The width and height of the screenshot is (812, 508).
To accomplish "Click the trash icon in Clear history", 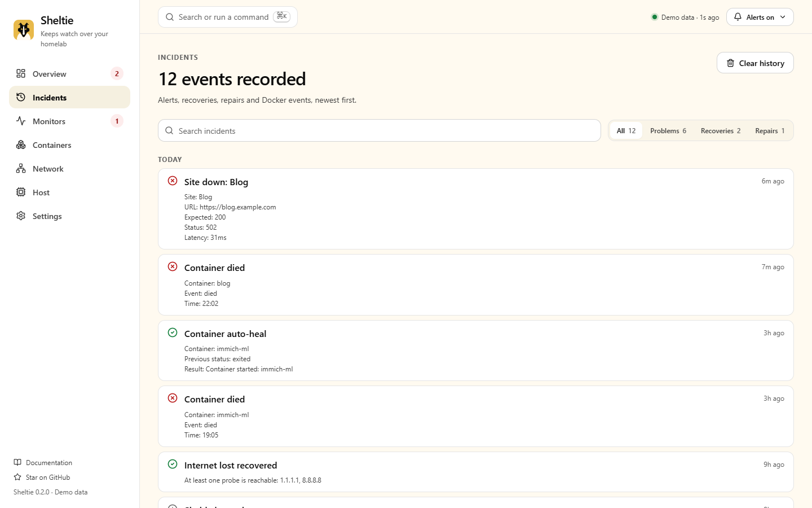I will (x=730, y=63).
